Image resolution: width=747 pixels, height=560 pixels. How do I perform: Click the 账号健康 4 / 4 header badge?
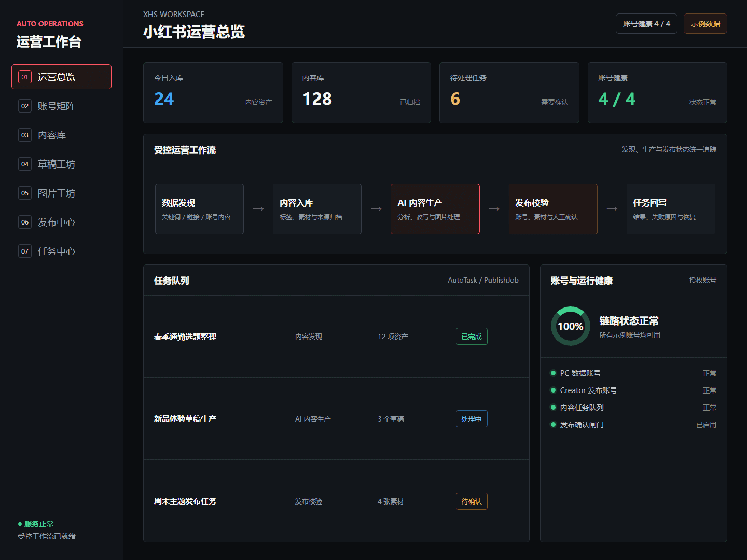[x=646, y=24]
